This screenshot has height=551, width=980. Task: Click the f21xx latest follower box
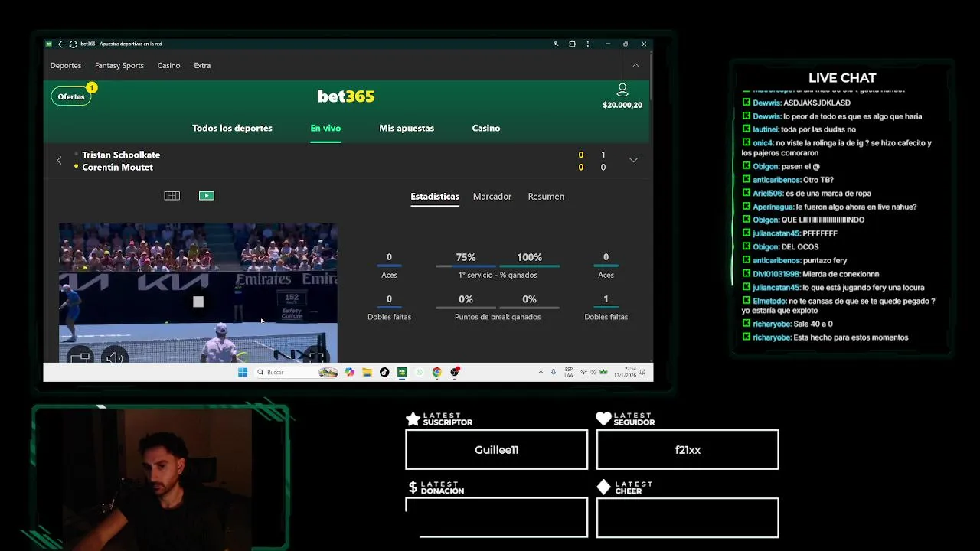click(688, 449)
